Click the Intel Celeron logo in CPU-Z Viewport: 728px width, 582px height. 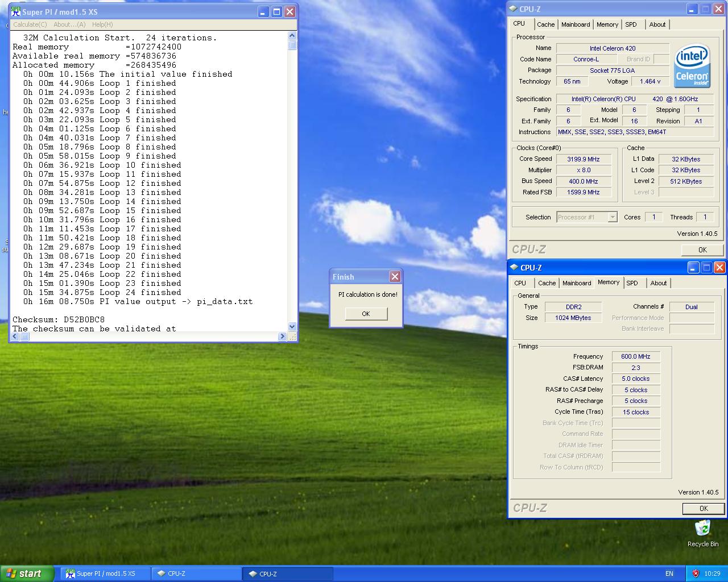(692, 66)
